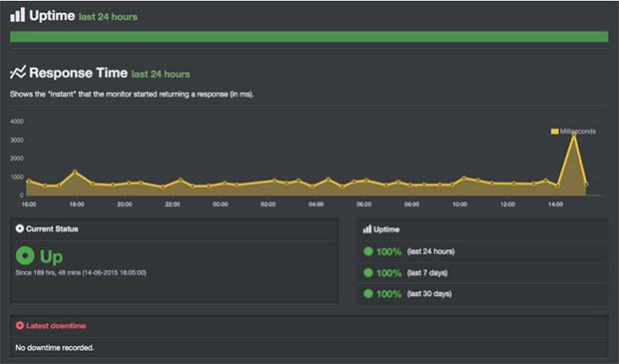This screenshot has height=364, width=619.
Task: Click the '08:00' x-axis label
Action: point(411,204)
